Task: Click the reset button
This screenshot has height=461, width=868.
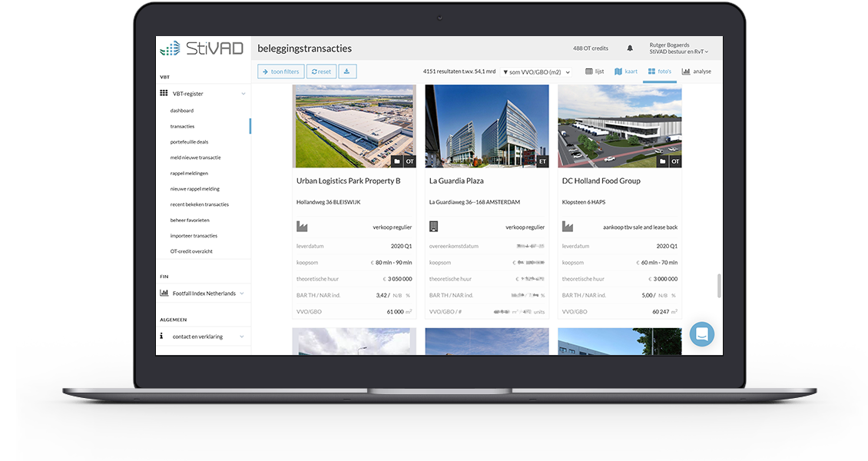Action: tap(321, 71)
